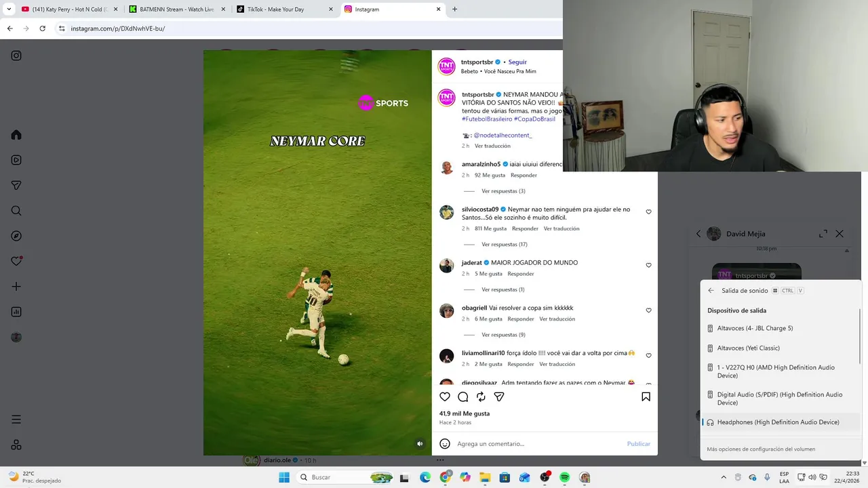The image size is (868, 488).
Task: Open profile avatar in the Instagram sidebar
Action: 16,337
